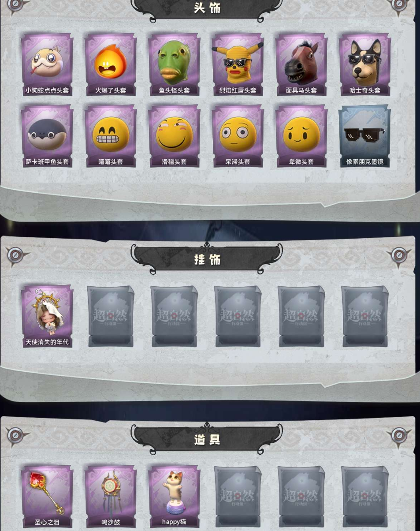420x531 pixels.
Task: Pick the 鱼头怪头套 green fish head
Action: (174, 65)
